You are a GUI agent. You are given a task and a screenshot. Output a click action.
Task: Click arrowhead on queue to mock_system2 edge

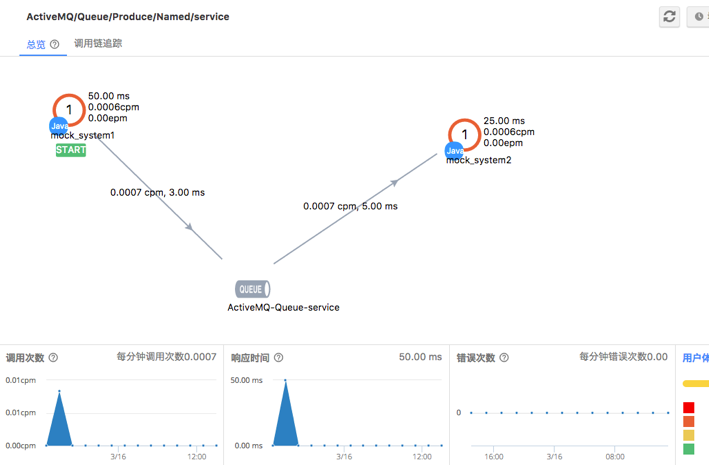coord(395,182)
